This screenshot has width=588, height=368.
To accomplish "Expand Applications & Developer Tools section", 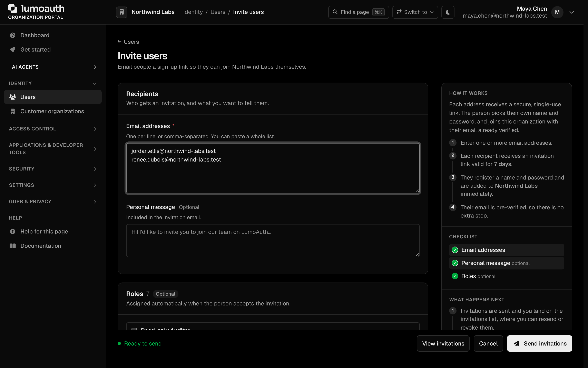I will [53, 149].
